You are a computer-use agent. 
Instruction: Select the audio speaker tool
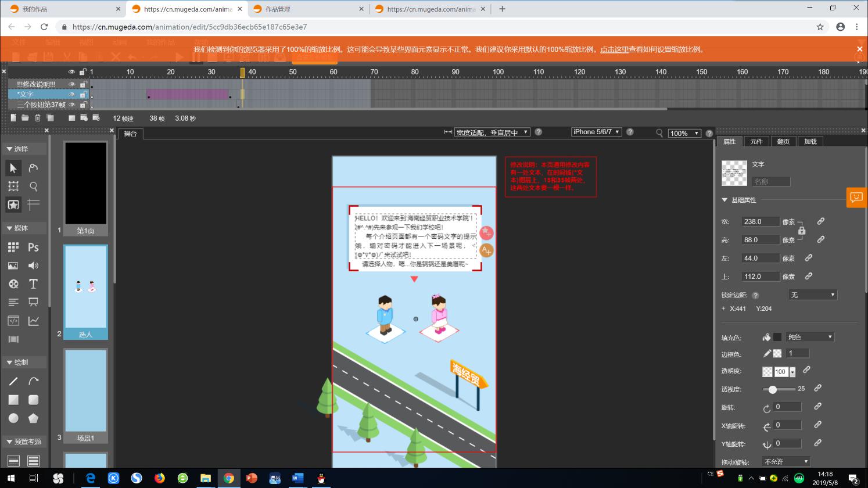click(33, 265)
